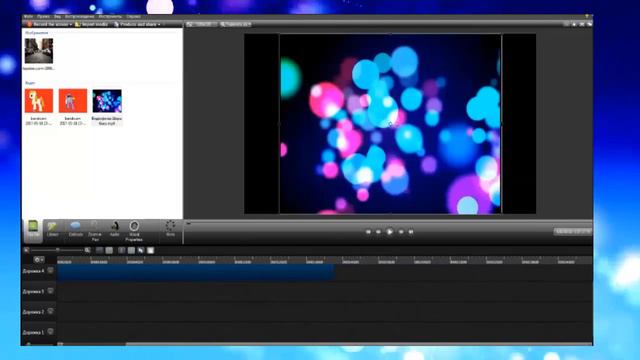
Task: Click Cut icon on timeline toolbar
Action: coord(121,250)
